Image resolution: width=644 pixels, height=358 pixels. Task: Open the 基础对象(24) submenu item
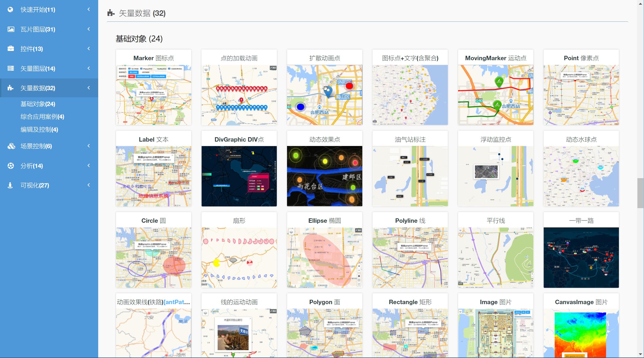tap(38, 104)
